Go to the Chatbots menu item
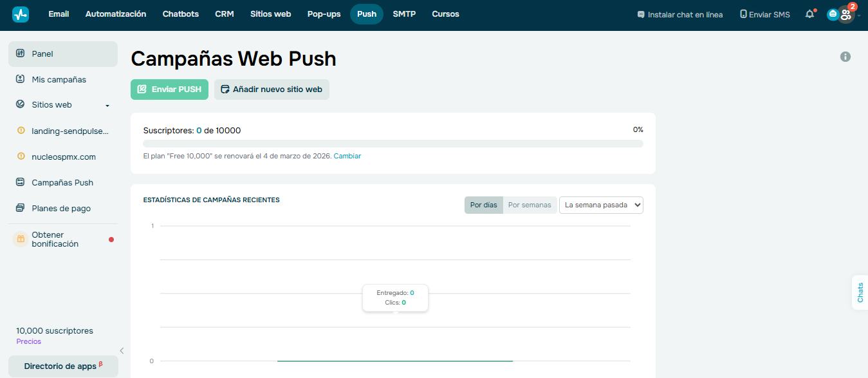The image size is (868, 378). 180,14
